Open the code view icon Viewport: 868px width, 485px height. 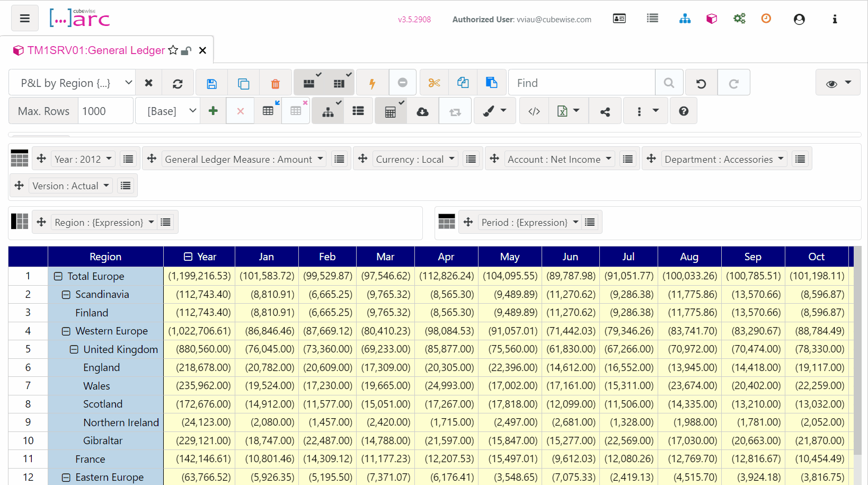(x=534, y=111)
